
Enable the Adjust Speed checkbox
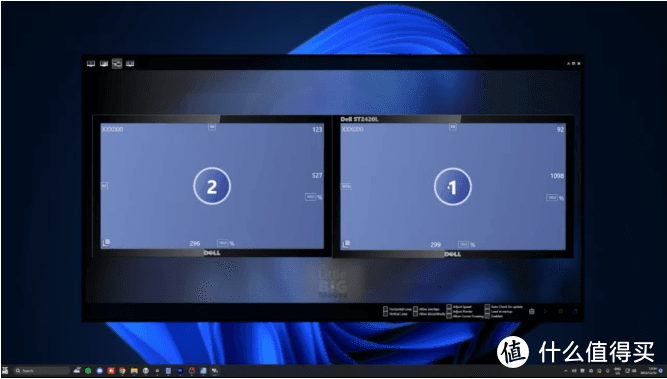coord(449,307)
